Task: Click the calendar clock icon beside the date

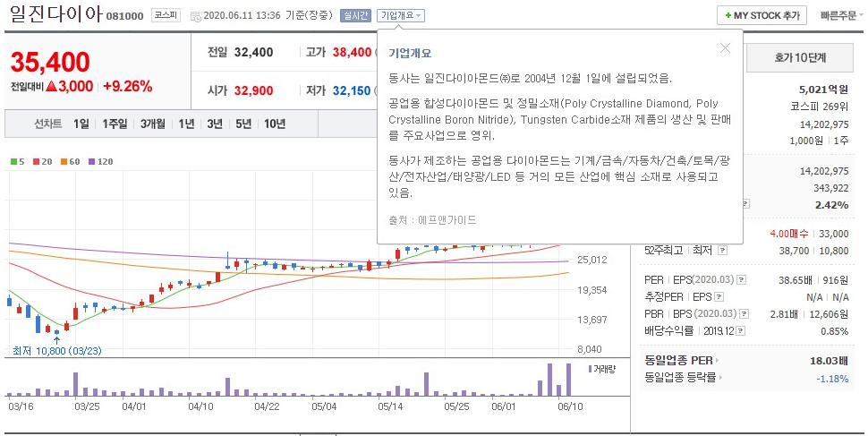Action: (x=195, y=16)
